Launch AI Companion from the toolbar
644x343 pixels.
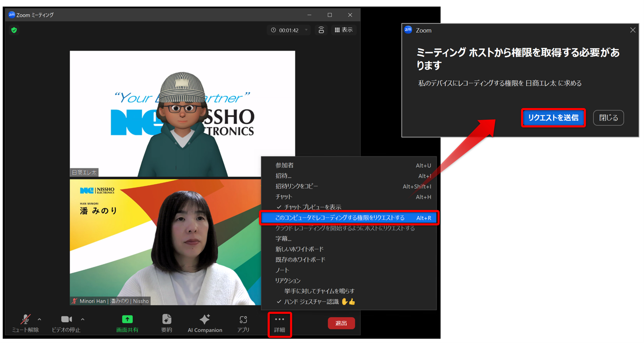coord(205,323)
